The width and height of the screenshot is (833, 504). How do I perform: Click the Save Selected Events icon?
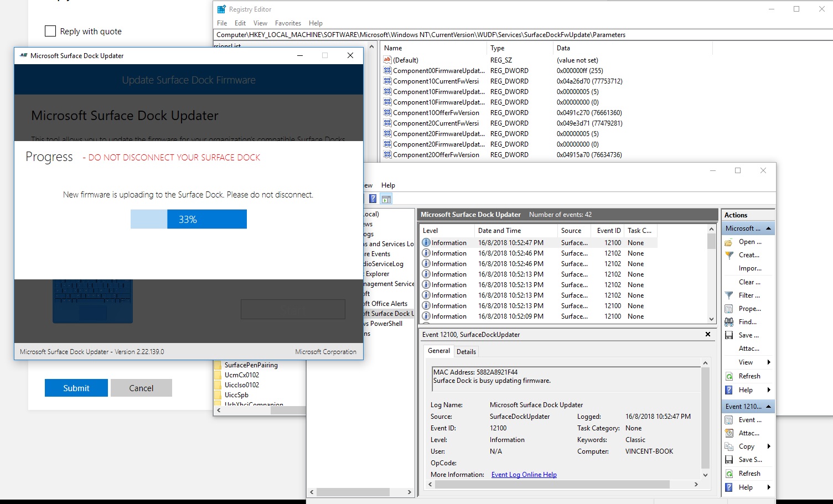[x=729, y=460]
